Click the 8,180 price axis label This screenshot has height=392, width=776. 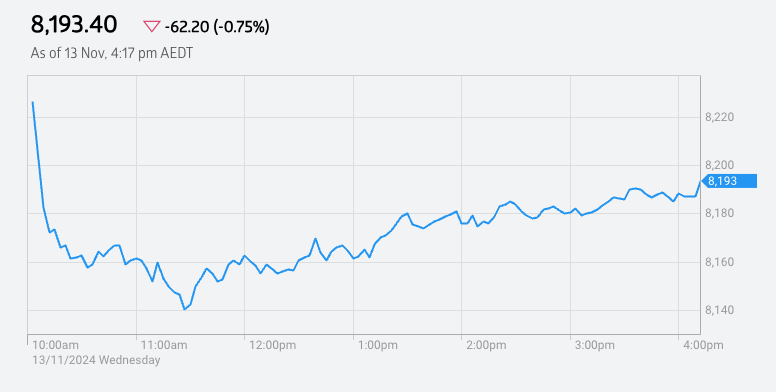[719, 214]
